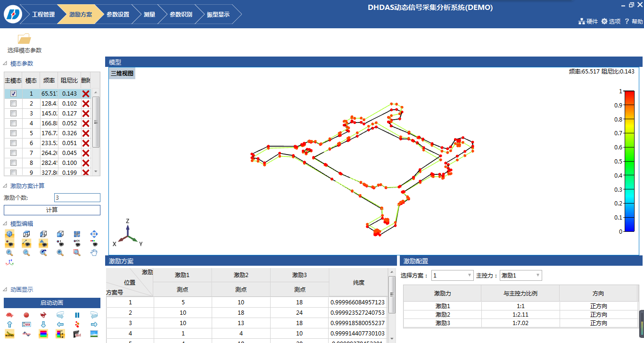The height and width of the screenshot is (343, 644).
Task: Click the 计算 button
Action: 52,210
